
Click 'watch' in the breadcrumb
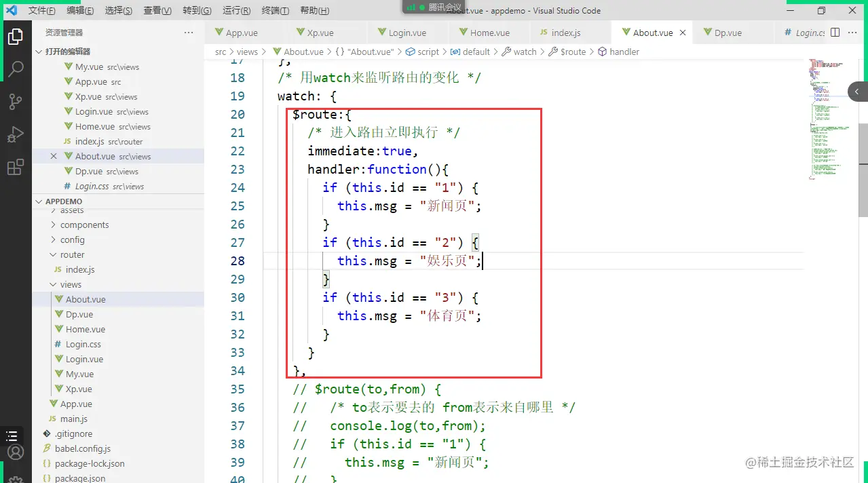(525, 52)
